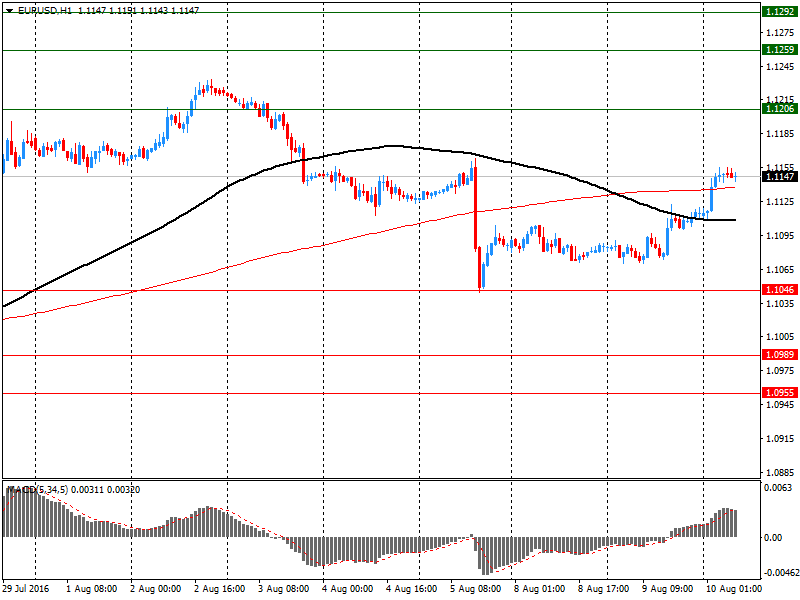This screenshot has width=800, height=600.
Task: Click the 1.1292 green resistance level label
Action: [780, 12]
